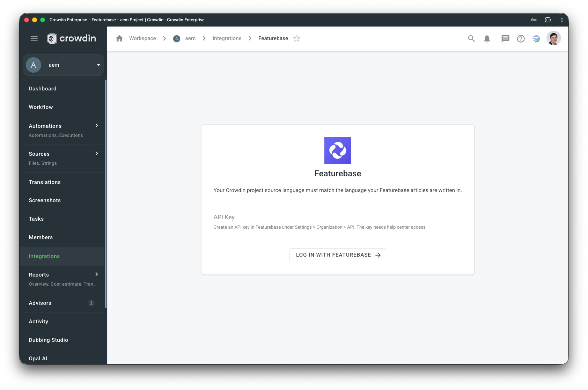588x390 pixels.
Task: Open the messages icon
Action: (505, 39)
